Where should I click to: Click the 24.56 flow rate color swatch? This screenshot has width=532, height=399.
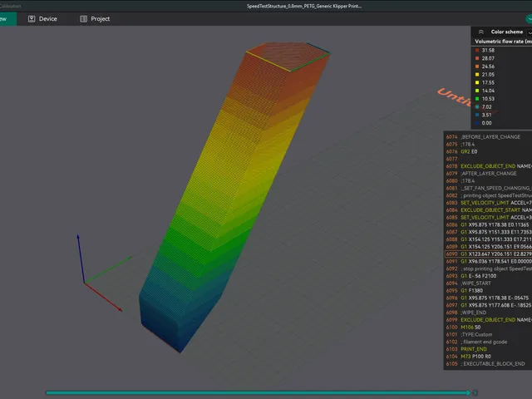tap(477, 66)
